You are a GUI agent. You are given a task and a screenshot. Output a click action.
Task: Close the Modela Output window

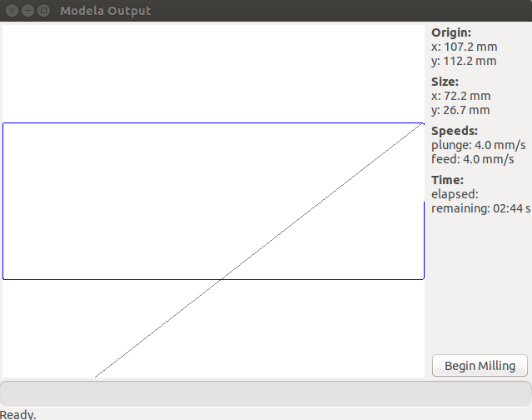12,11
